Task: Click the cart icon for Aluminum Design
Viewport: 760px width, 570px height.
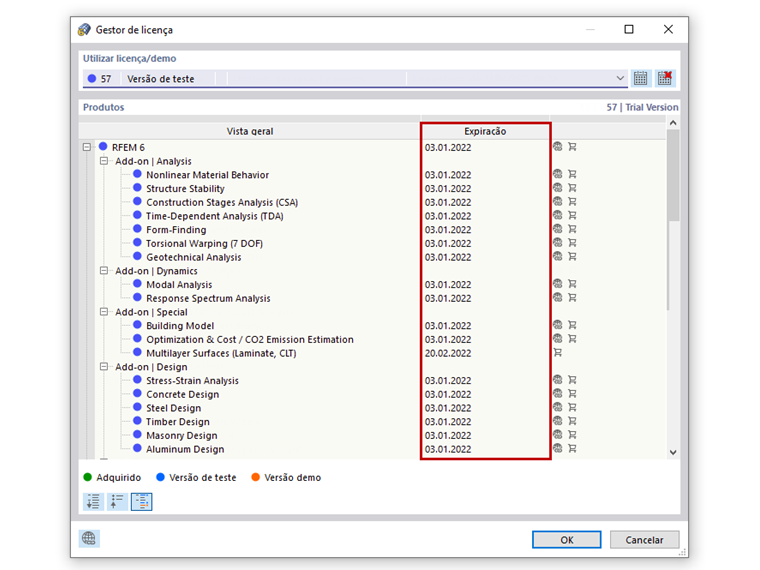Action: click(572, 448)
